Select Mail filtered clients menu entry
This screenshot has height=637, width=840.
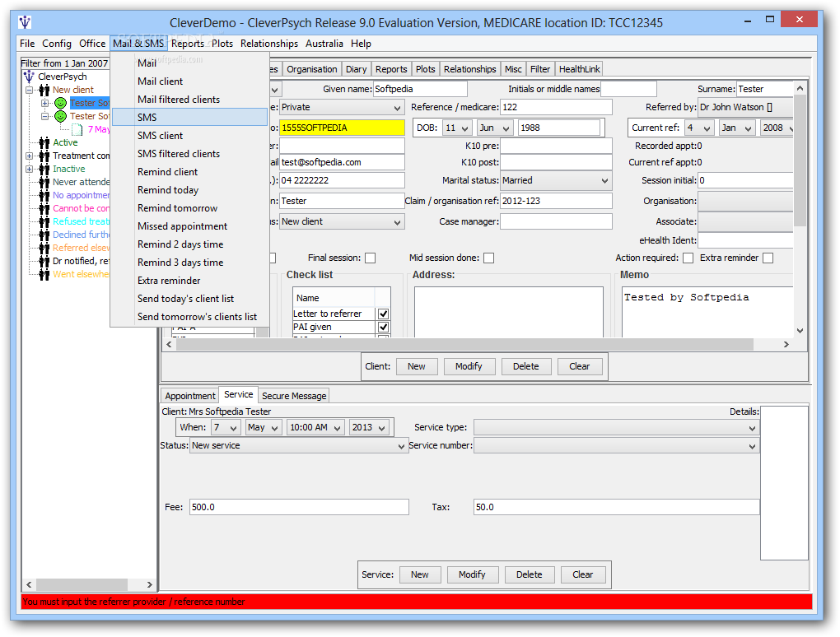(189, 99)
